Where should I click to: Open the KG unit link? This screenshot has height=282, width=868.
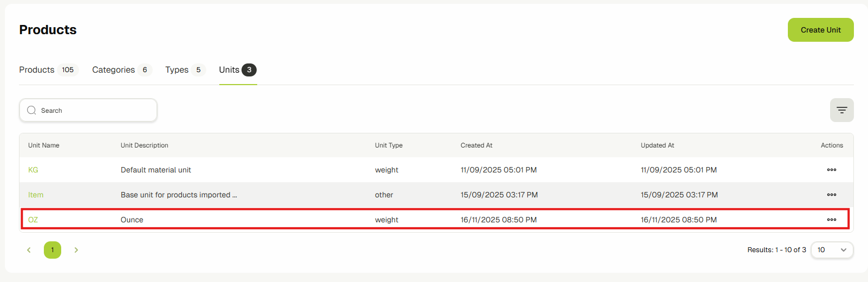coord(33,170)
